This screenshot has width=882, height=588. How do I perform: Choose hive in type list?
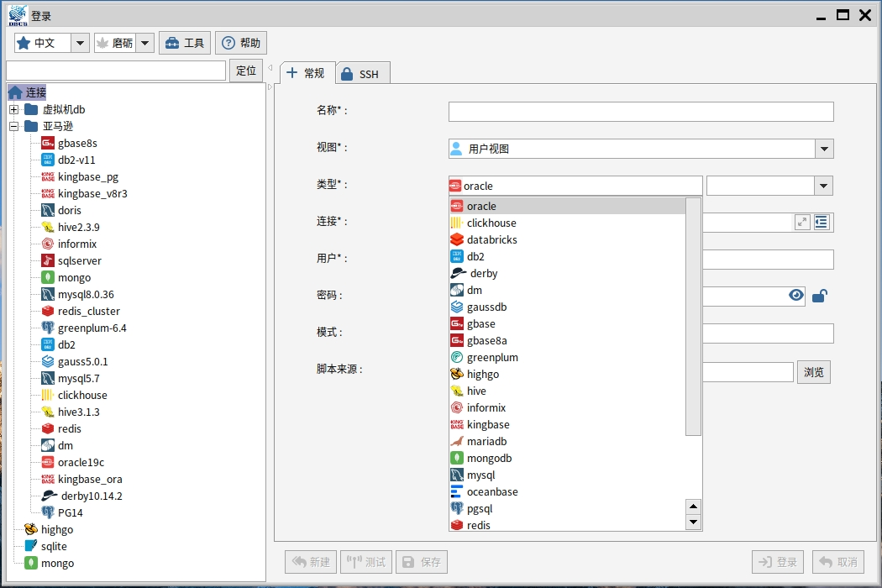568,391
